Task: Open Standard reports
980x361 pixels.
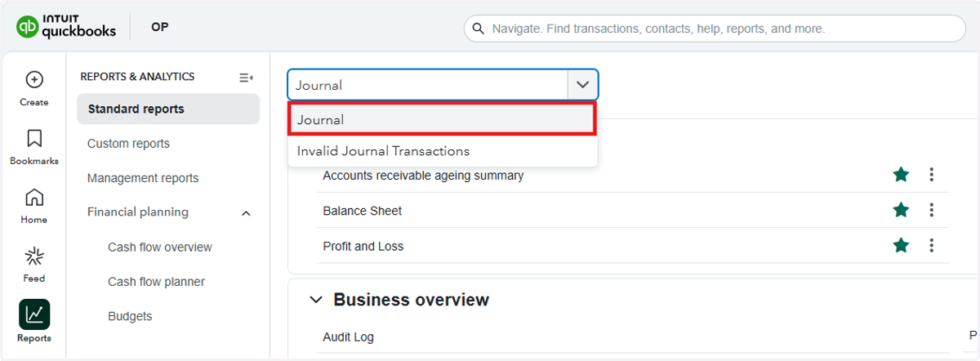Action: pyautogui.click(x=168, y=109)
